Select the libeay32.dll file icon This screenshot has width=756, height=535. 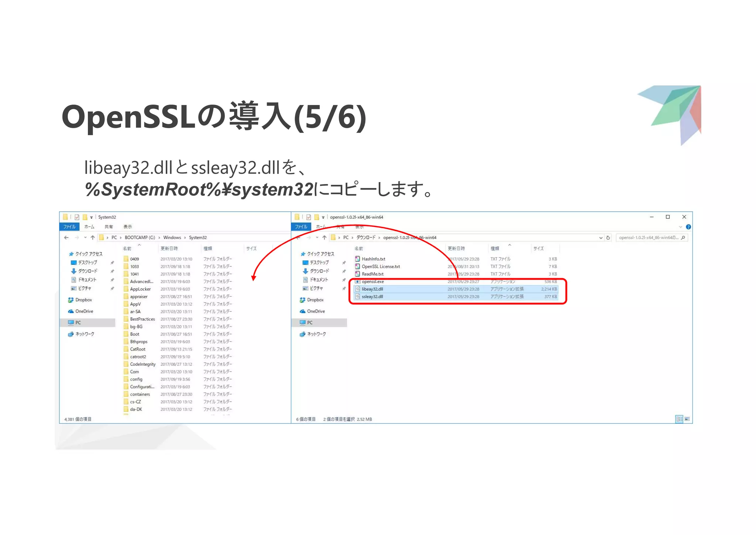[357, 289]
